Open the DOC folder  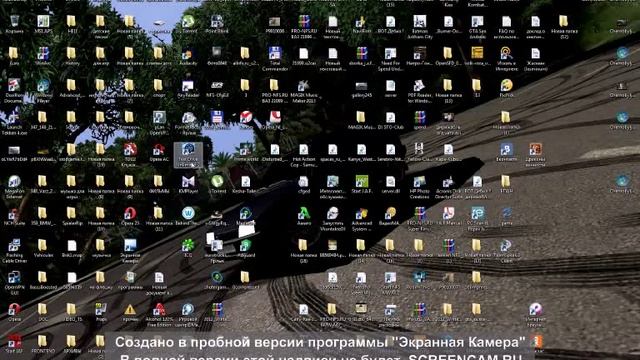(43, 312)
